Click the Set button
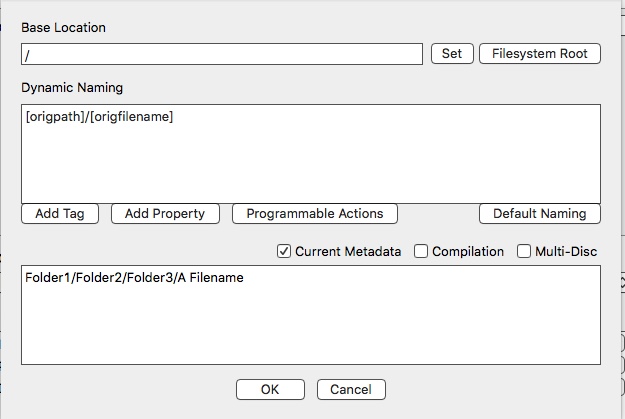The width and height of the screenshot is (625, 419). coord(452,53)
